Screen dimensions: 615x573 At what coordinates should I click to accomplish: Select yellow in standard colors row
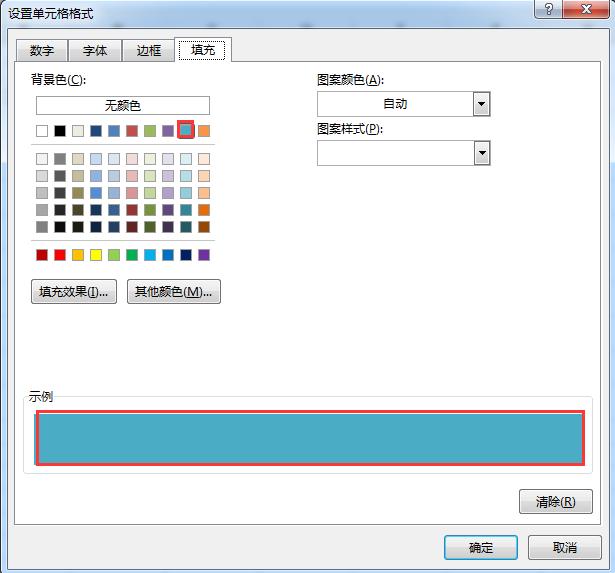point(96,255)
